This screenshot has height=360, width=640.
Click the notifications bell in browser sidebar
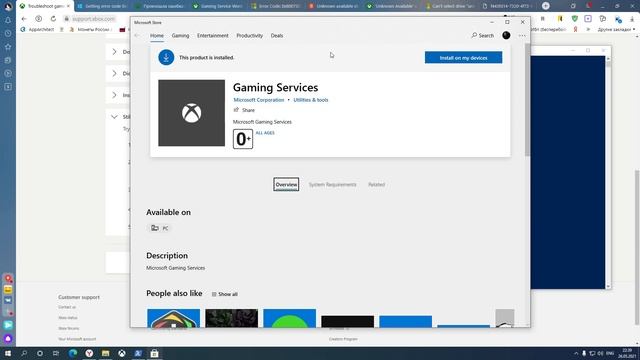coord(8,20)
